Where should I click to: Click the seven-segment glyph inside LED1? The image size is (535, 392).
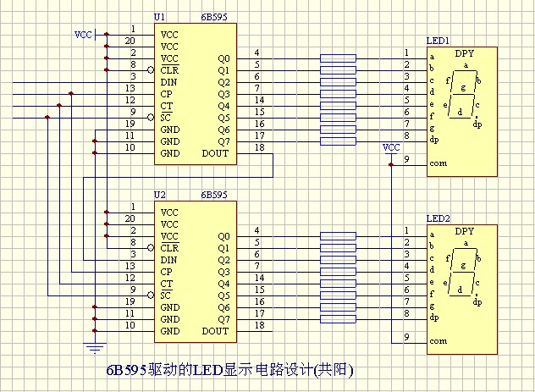(463, 95)
